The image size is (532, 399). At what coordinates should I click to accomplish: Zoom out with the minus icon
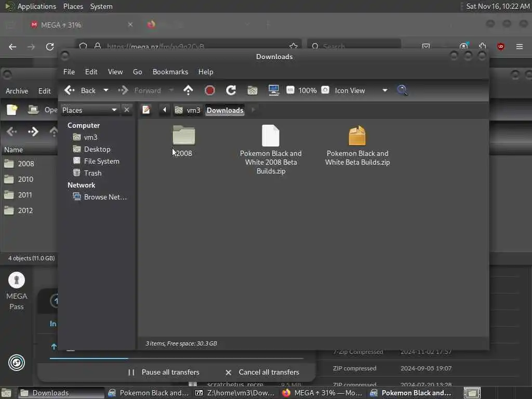290,90
